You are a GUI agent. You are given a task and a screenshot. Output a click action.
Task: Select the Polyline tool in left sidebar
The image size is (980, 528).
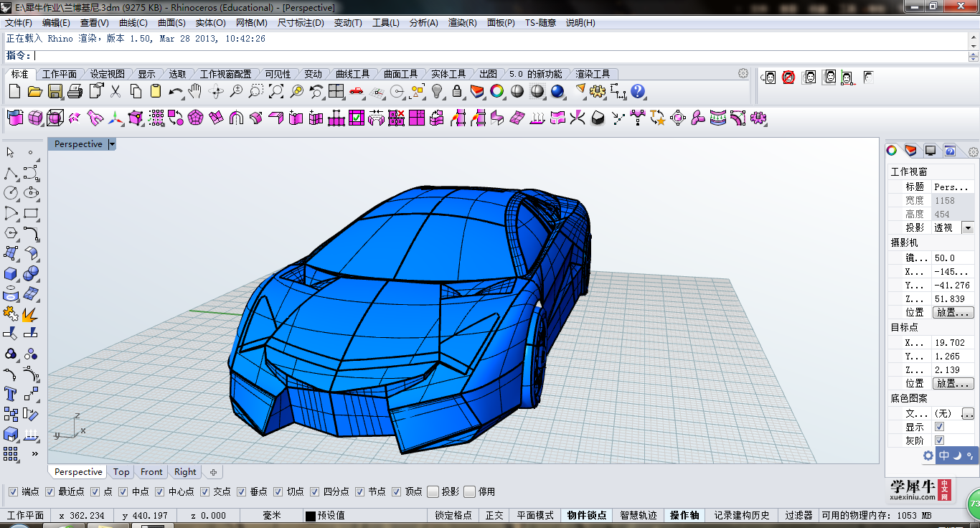coord(11,173)
